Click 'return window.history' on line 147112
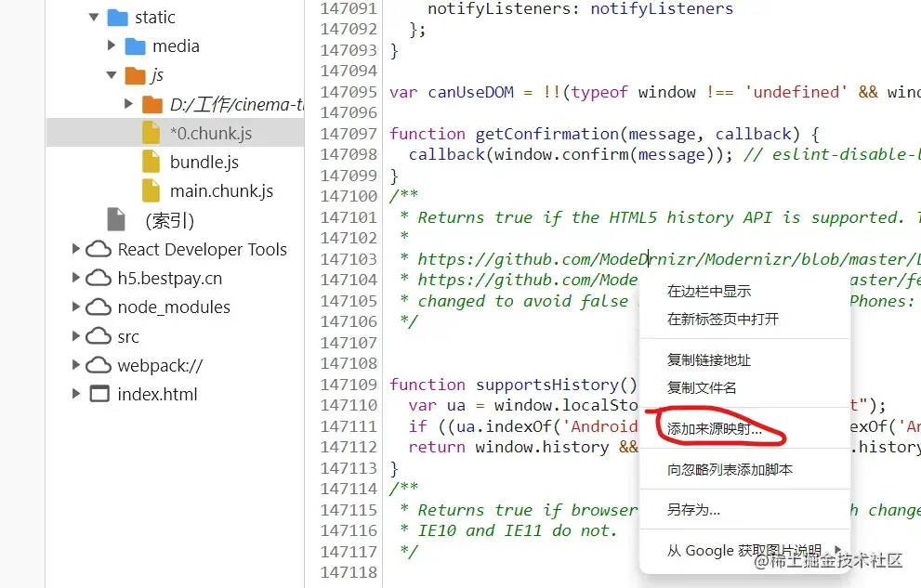The image size is (921, 588). click(508, 447)
